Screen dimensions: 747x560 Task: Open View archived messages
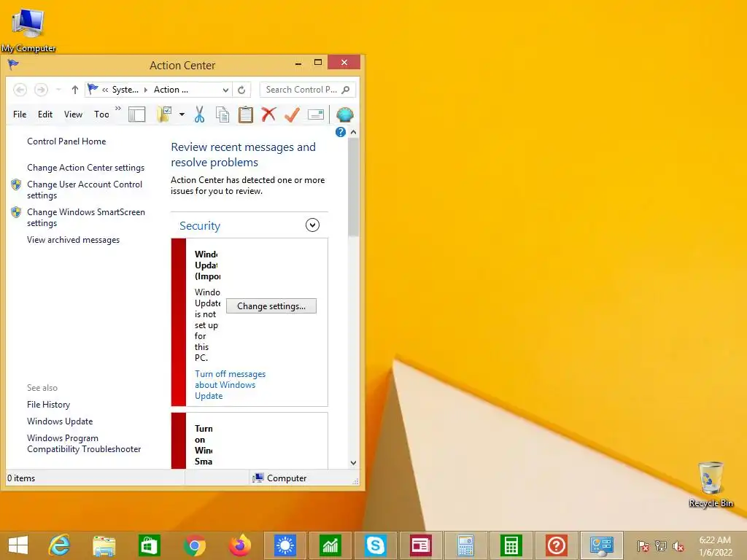[74, 240]
